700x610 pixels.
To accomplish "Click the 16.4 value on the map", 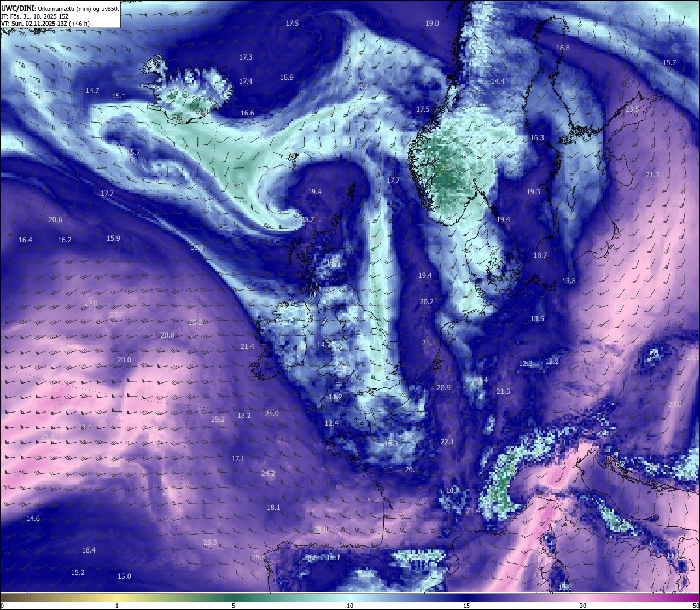I will click(25, 240).
